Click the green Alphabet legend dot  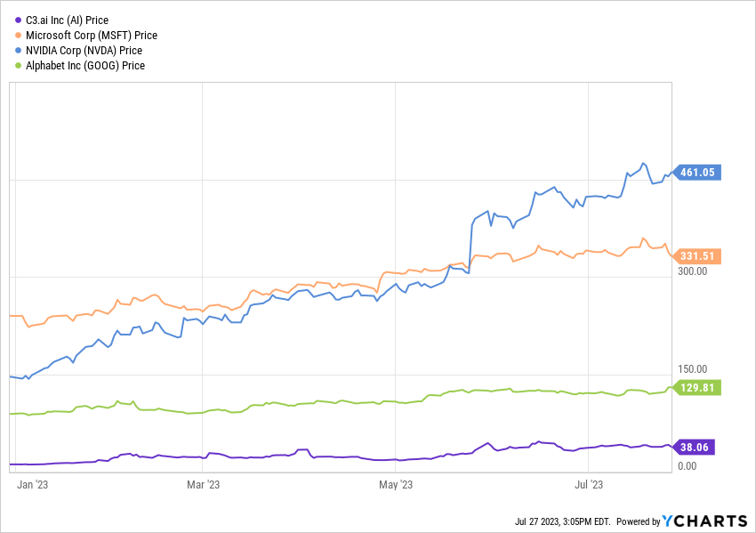[x=19, y=65]
